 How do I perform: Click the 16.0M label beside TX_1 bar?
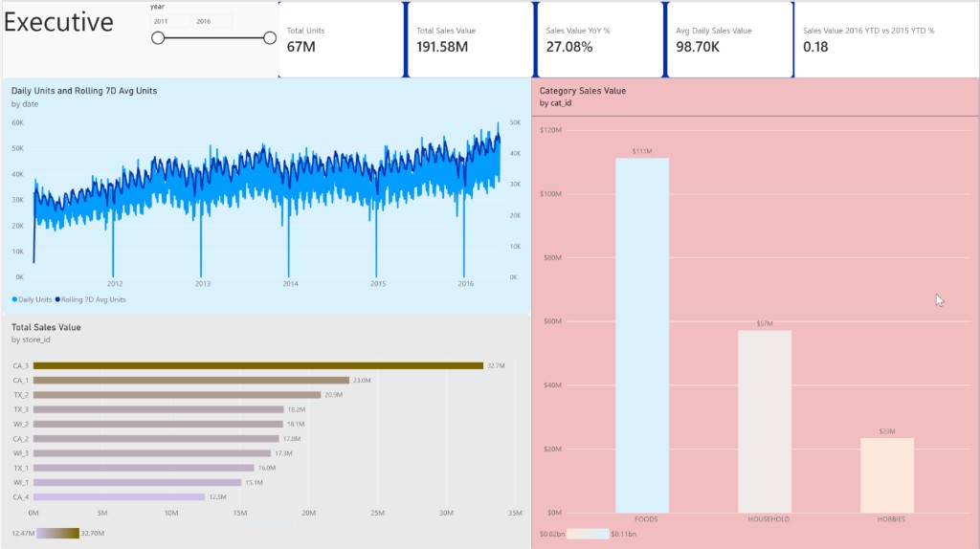pos(267,468)
